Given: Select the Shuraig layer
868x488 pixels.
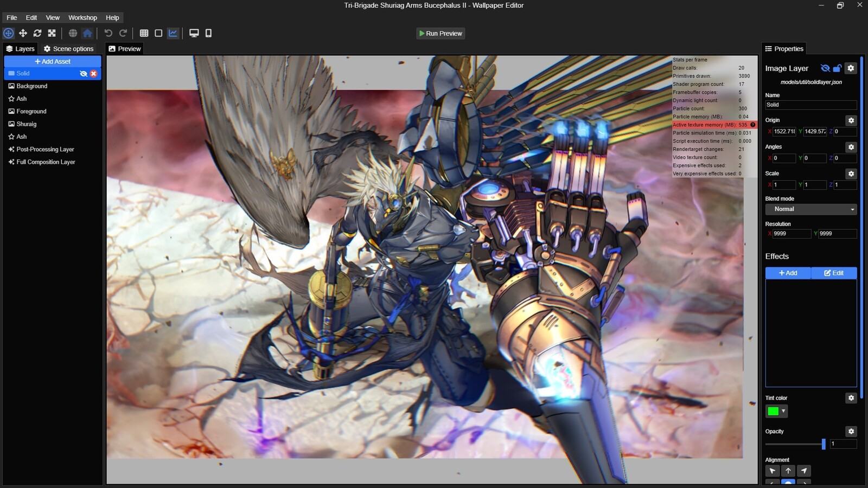Looking at the screenshot, I should click(53, 124).
